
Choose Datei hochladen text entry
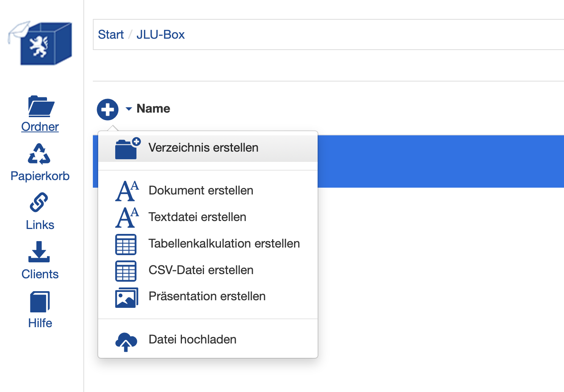point(192,339)
